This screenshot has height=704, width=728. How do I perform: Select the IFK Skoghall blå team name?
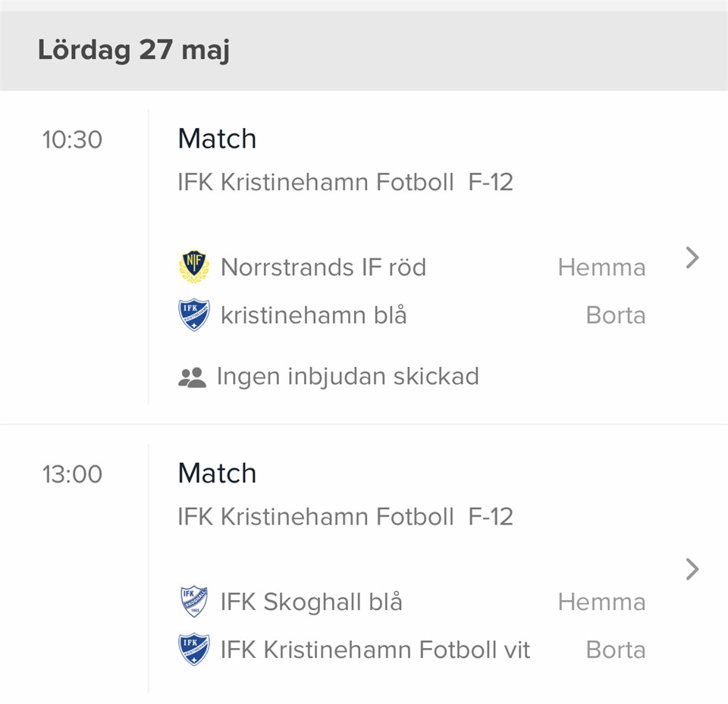coord(311,602)
